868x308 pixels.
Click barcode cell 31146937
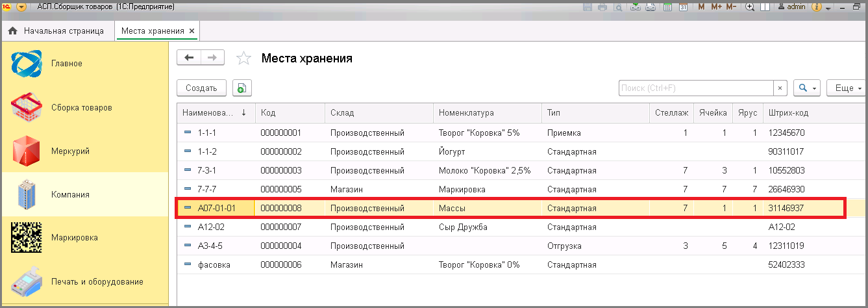pos(814,208)
